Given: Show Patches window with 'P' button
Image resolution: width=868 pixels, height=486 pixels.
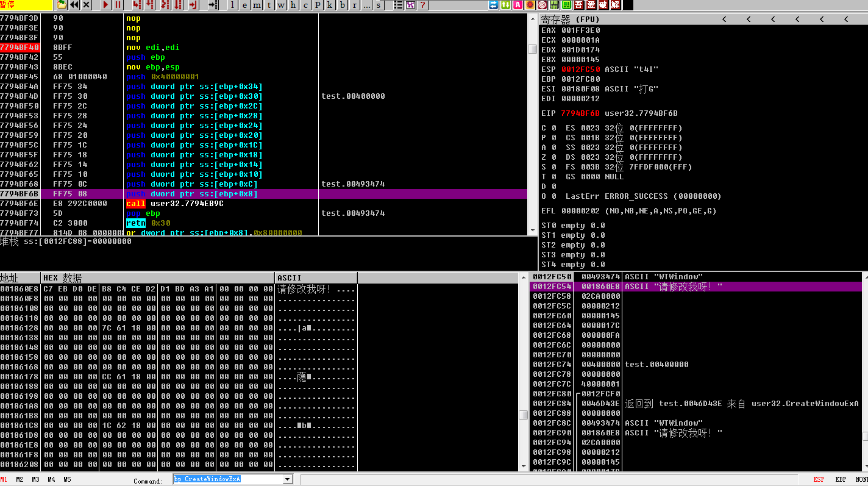Looking at the screenshot, I should tap(318, 5).
